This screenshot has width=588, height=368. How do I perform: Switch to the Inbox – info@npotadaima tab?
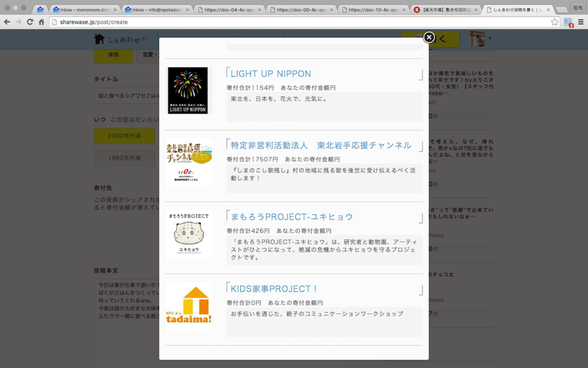[157, 10]
